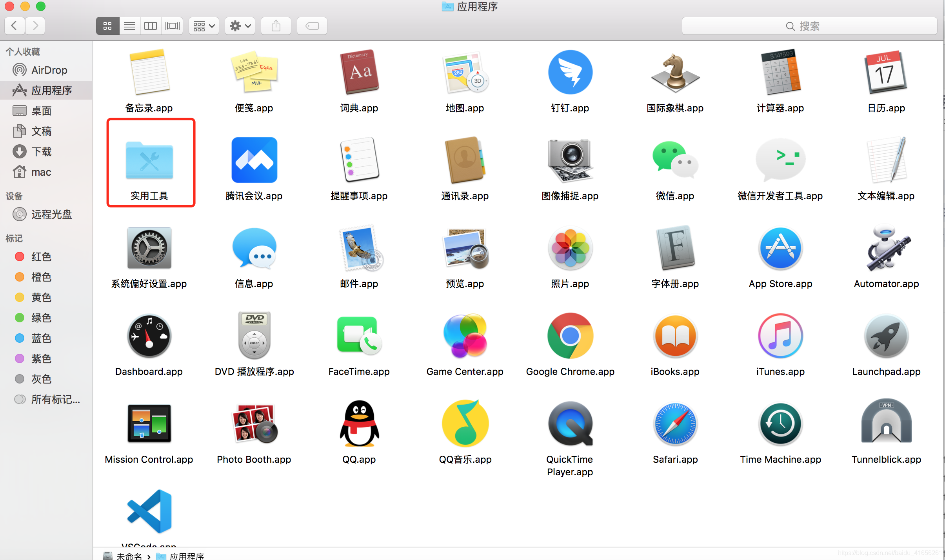Viewport: 945px width, 560px height.
Task: Open the 国际象棋 Chess app
Action: [675, 72]
